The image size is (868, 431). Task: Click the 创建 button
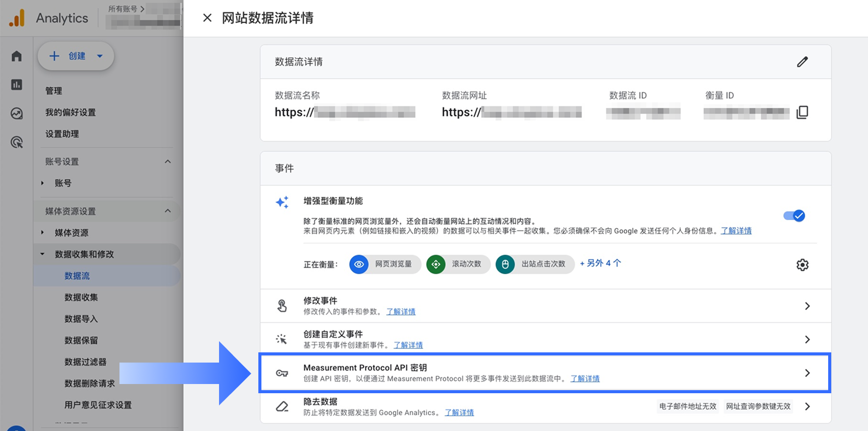click(76, 56)
